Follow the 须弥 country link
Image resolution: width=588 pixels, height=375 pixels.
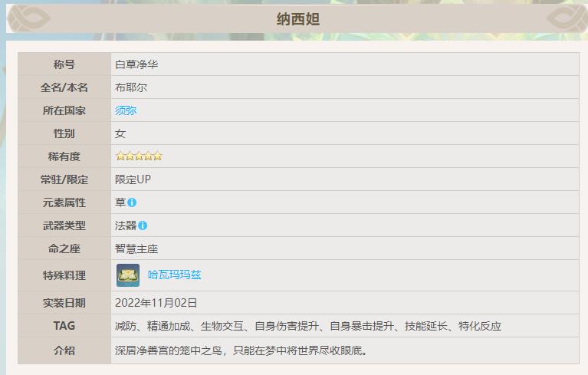[x=126, y=110]
